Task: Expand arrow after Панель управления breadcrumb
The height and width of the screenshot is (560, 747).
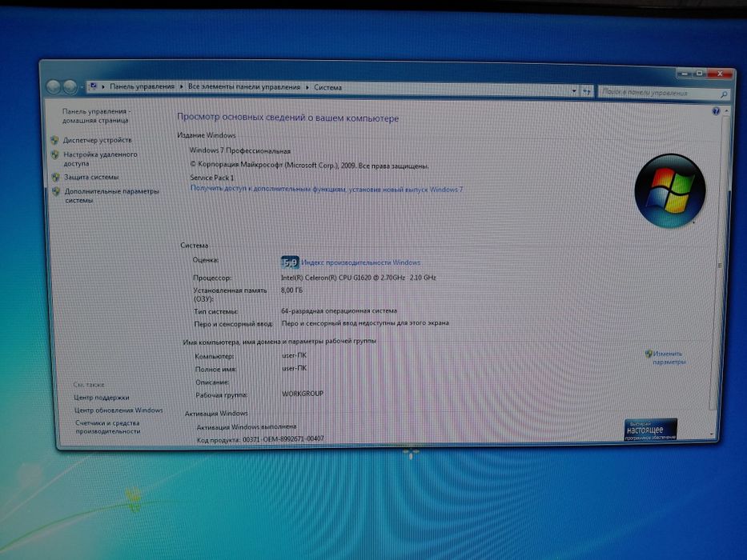Action: tap(181, 86)
